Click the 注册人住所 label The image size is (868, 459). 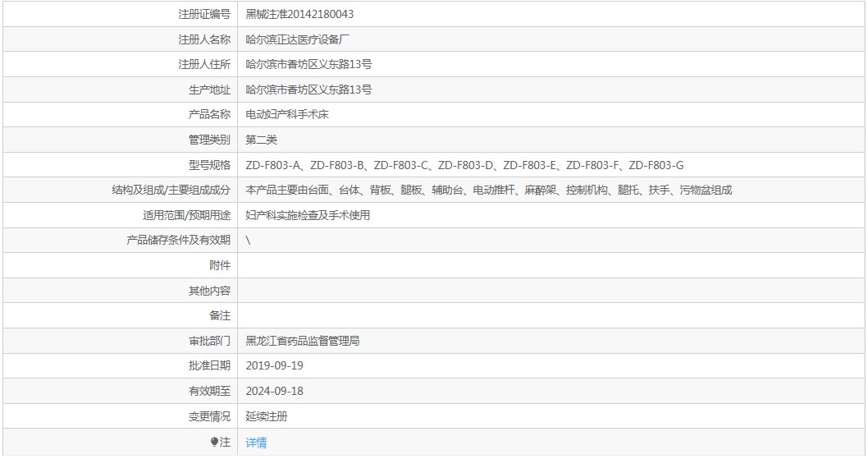(x=204, y=64)
